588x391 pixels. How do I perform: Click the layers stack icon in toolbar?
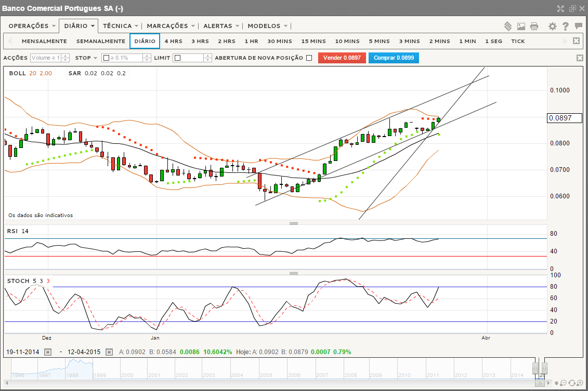[508, 26]
